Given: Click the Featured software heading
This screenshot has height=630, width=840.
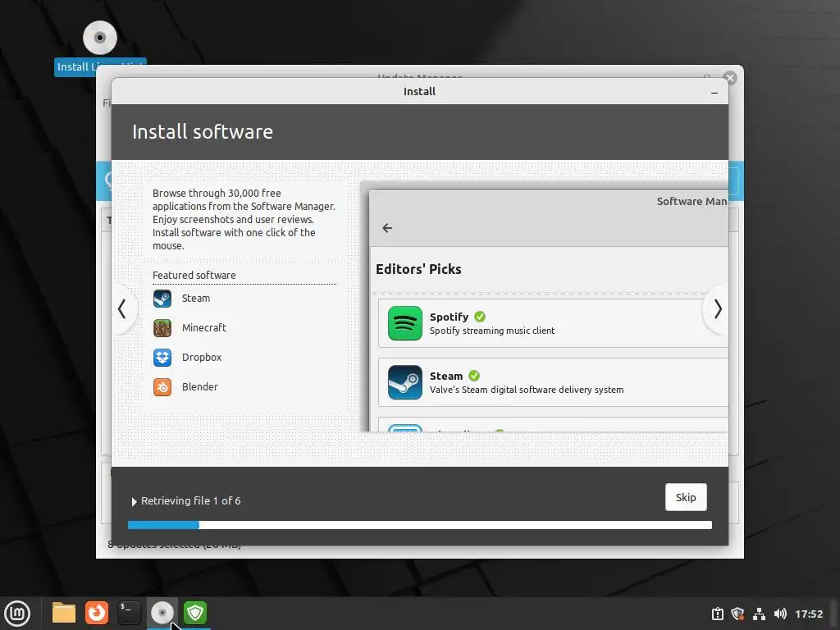Looking at the screenshot, I should (x=194, y=276).
